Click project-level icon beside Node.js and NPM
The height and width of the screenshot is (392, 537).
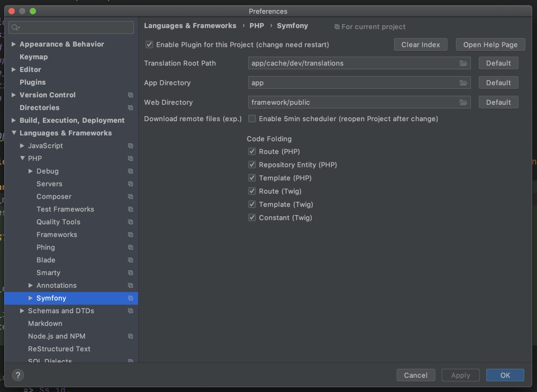pyautogui.click(x=130, y=336)
